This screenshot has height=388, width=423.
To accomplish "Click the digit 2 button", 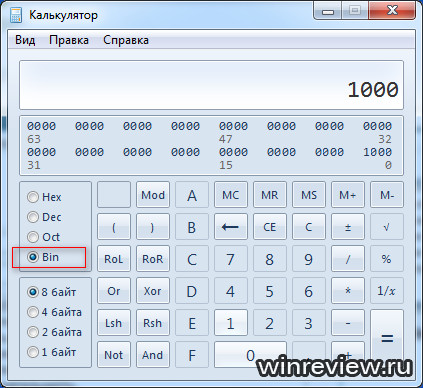I will (x=270, y=323).
